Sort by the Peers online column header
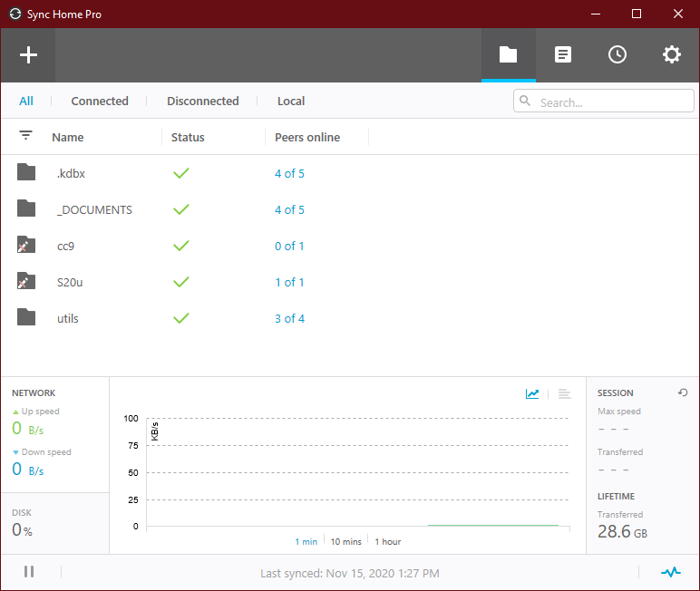The width and height of the screenshot is (700, 591). [307, 138]
